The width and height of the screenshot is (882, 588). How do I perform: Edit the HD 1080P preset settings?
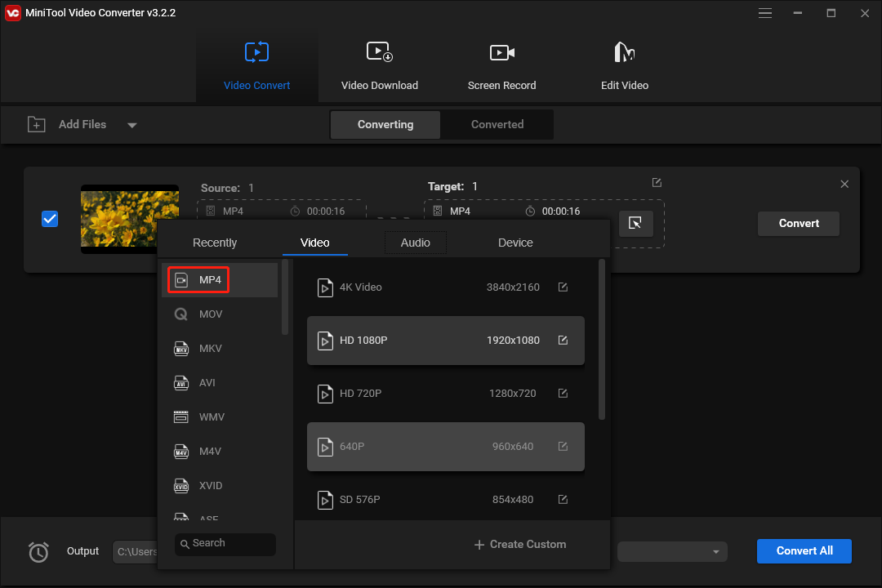[563, 340]
